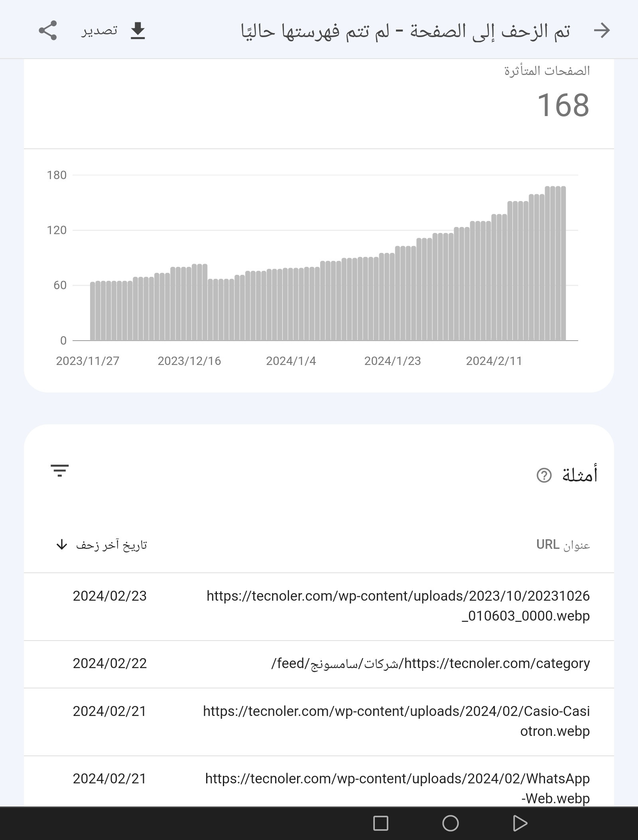This screenshot has height=840, width=638.
Task: Tap the Android recent apps square
Action: point(380,823)
